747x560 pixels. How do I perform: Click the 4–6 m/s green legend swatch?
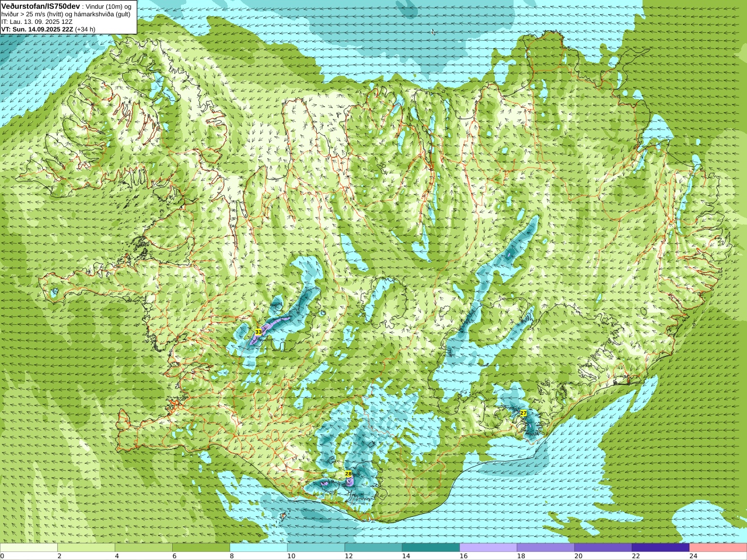tap(144, 548)
